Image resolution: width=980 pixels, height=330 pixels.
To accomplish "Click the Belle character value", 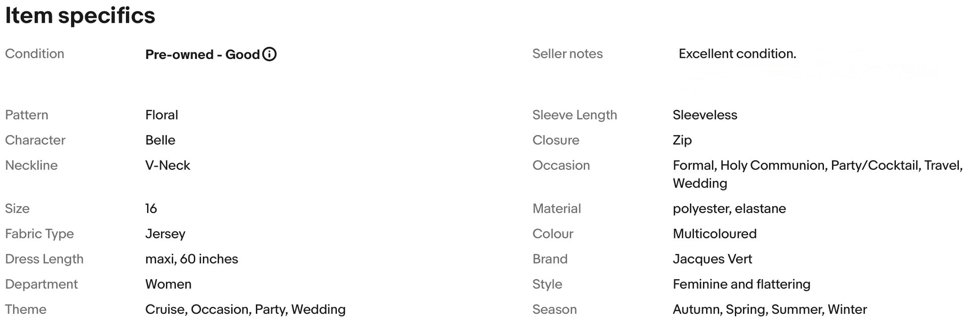I will [x=160, y=140].
